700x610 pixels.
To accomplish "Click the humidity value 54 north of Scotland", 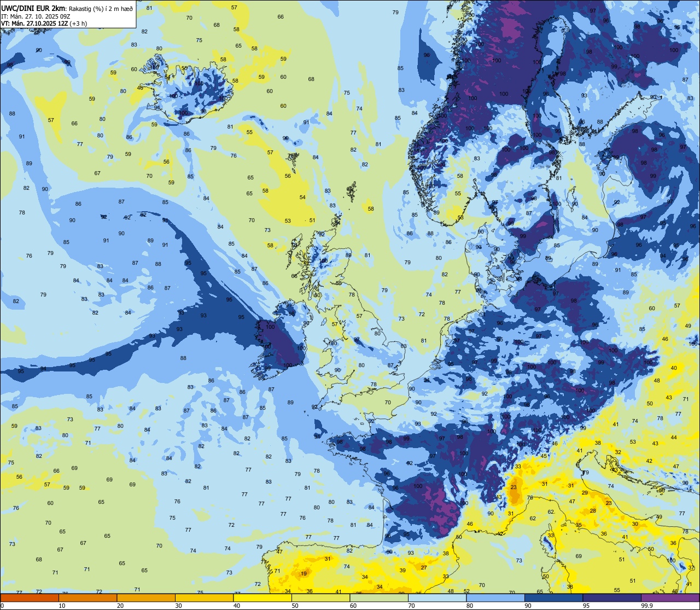I will (302, 197).
